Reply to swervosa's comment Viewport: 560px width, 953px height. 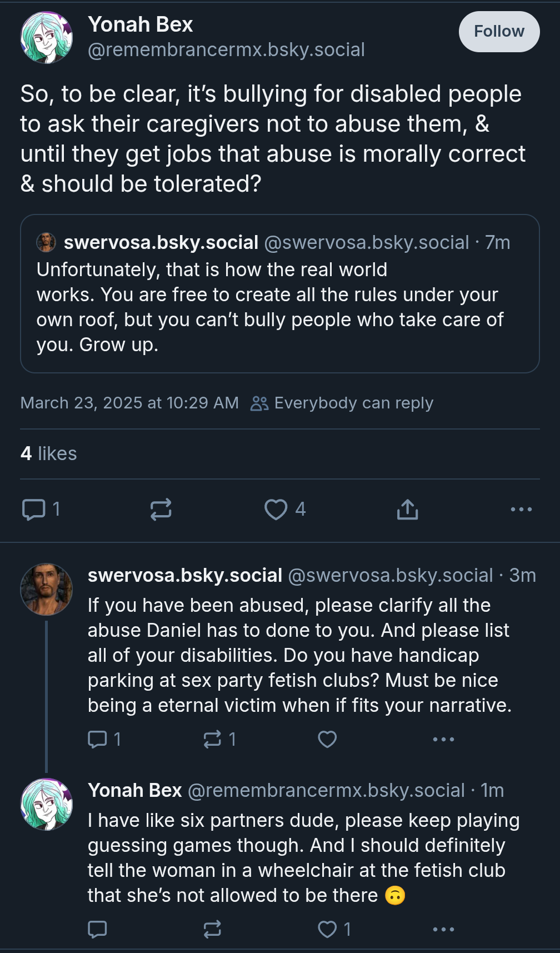tap(104, 739)
